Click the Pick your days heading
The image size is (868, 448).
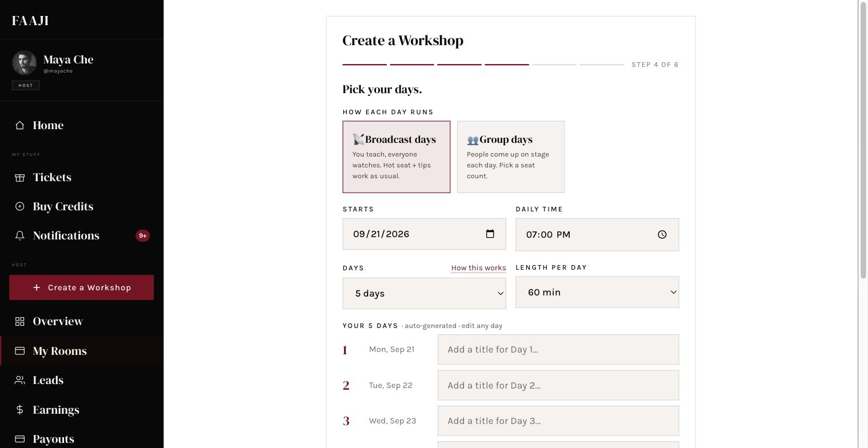point(382,89)
